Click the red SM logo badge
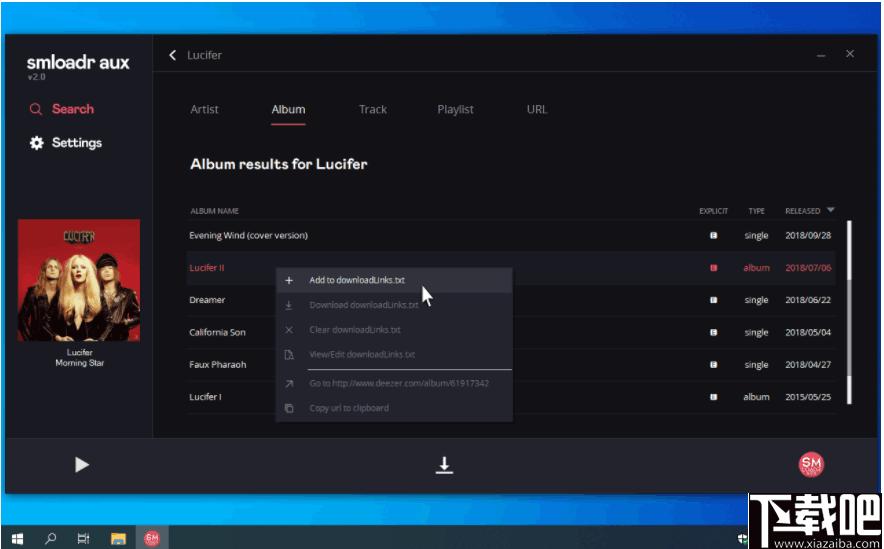Viewport: 884px width, 549px height. tap(811, 464)
